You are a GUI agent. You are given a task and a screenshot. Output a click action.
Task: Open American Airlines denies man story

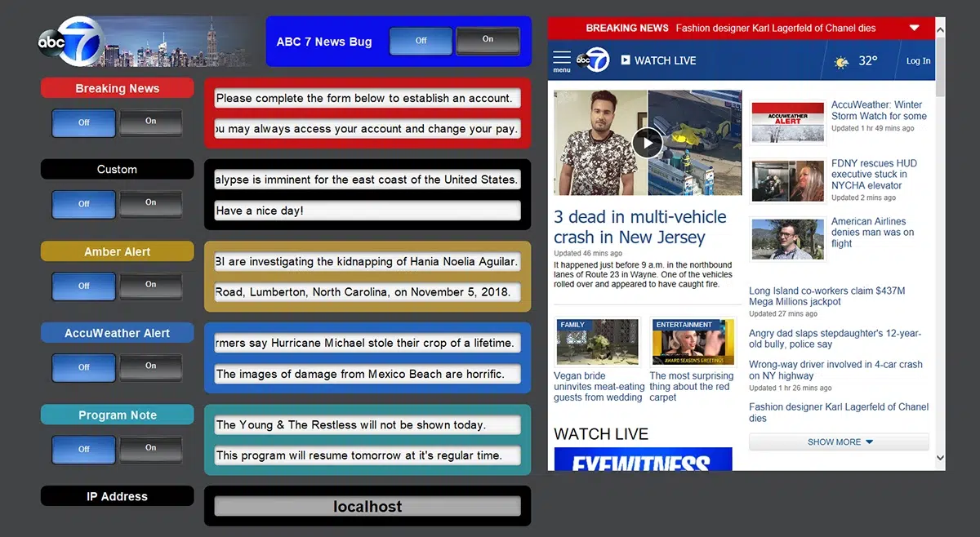(872, 233)
